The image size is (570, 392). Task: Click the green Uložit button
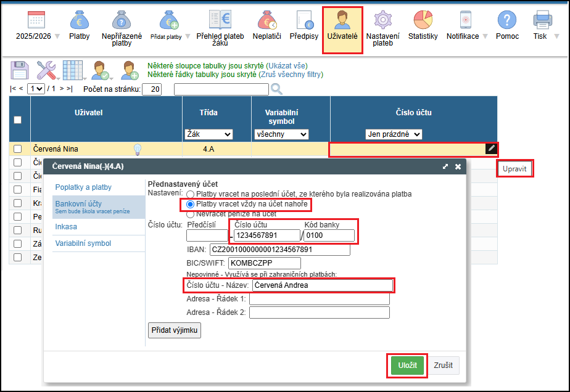tap(407, 365)
